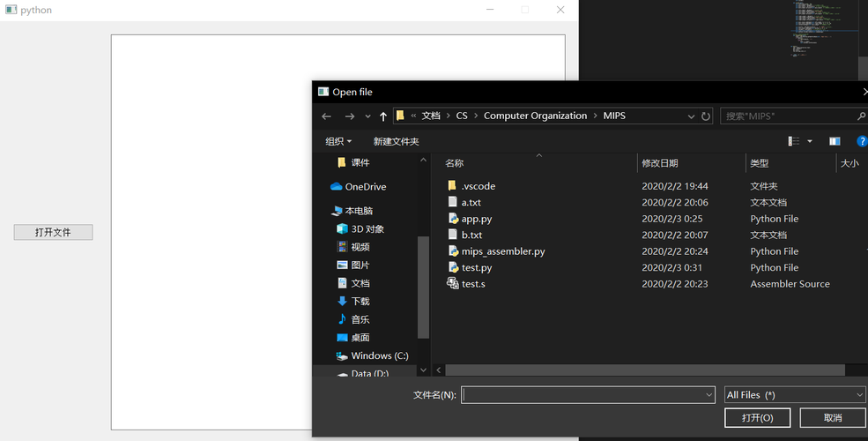Click the a.txt text document icon
868x441 pixels.
(452, 202)
